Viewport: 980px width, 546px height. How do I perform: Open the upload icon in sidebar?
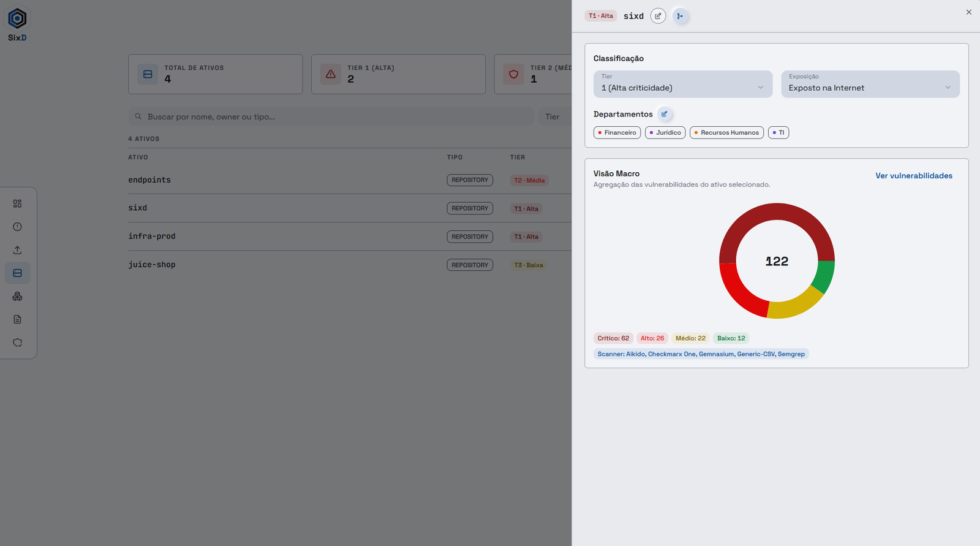pyautogui.click(x=17, y=250)
